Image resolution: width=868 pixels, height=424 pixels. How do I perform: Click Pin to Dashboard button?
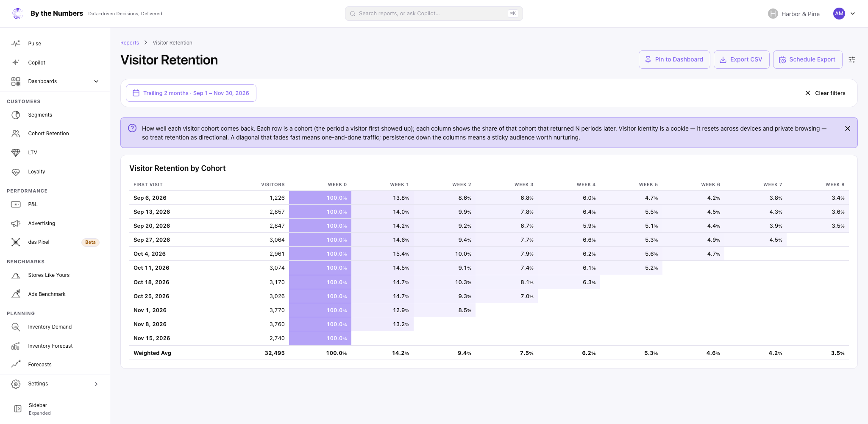tap(674, 60)
